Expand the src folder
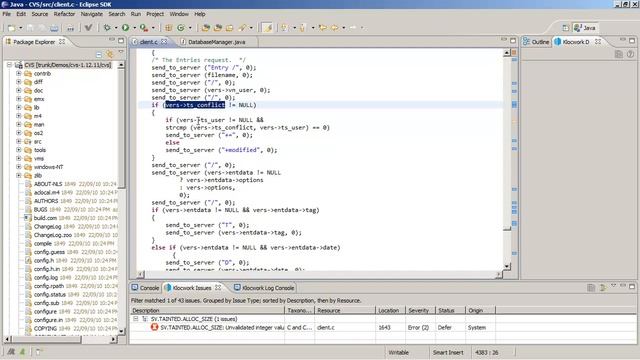 point(18,142)
